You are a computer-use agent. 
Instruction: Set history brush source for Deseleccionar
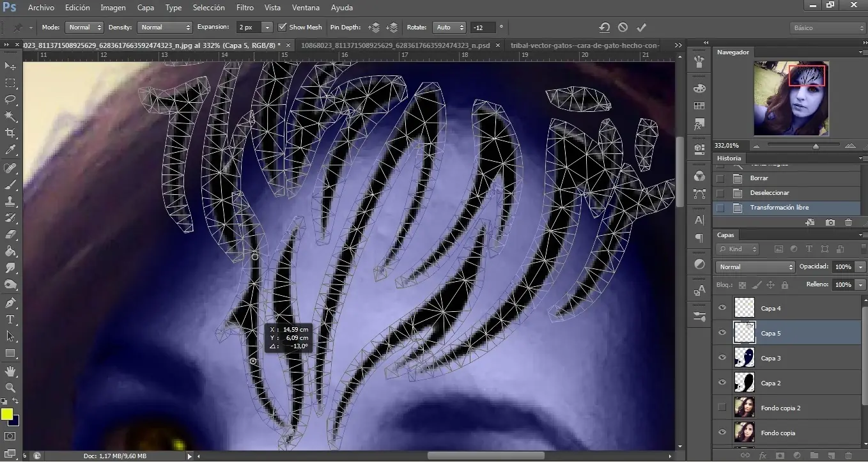coord(720,193)
